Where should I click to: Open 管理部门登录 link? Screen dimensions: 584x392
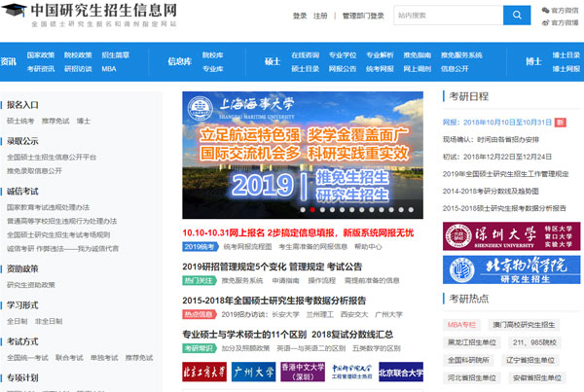click(x=363, y=16)
